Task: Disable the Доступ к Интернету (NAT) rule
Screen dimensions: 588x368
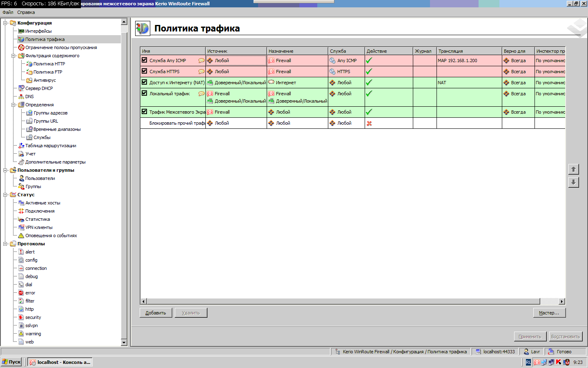Action: pos(144,82)
